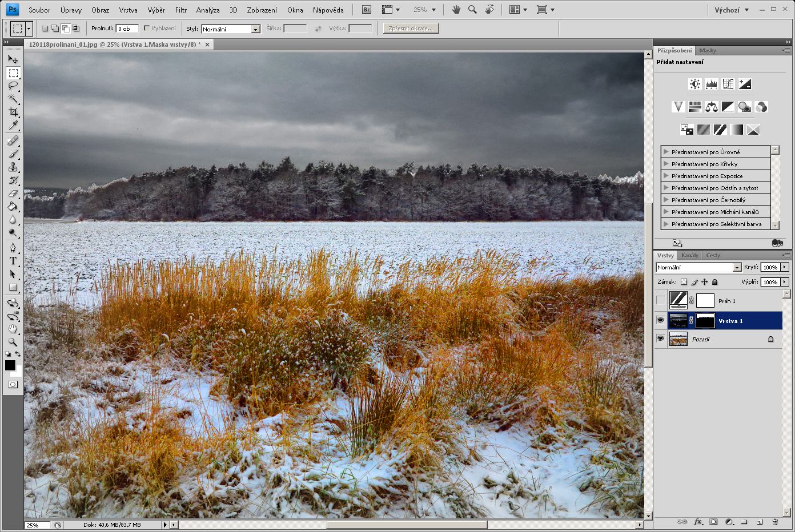Open the Výchozí workspace switcher
This screenshot has width=795, height=532.
coord(731,10)
